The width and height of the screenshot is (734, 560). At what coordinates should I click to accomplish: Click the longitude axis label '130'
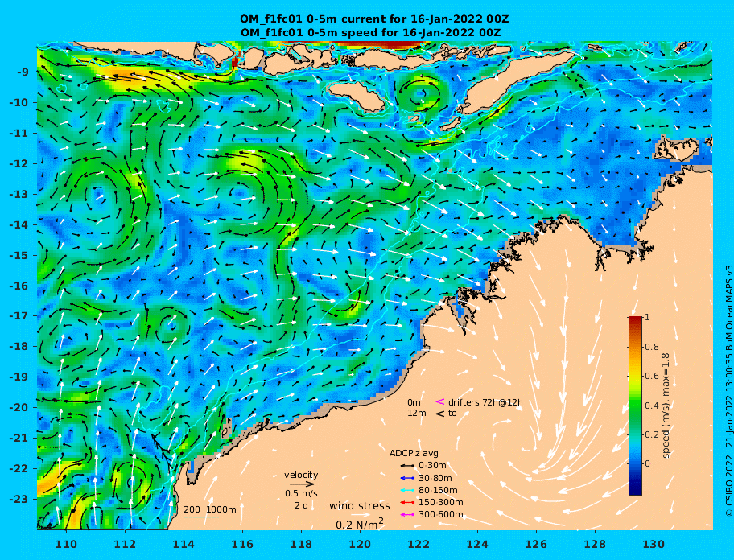[x=654, y=544]
